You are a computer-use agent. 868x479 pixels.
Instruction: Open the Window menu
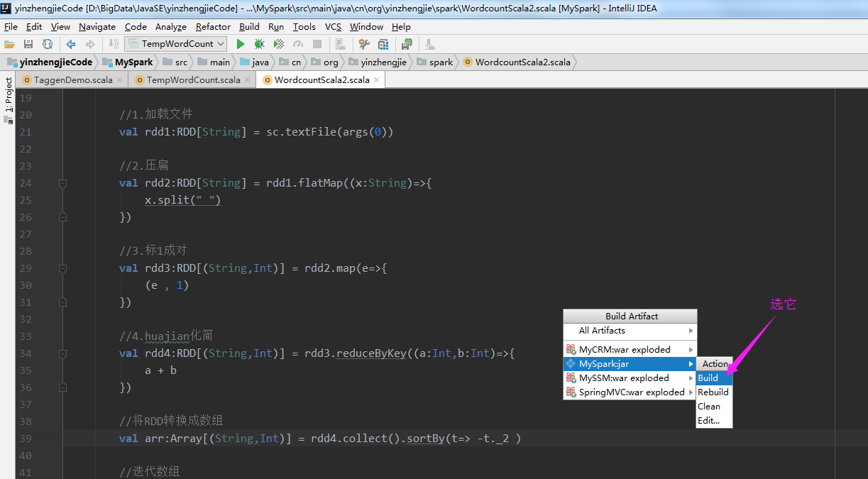click(366, 26)
